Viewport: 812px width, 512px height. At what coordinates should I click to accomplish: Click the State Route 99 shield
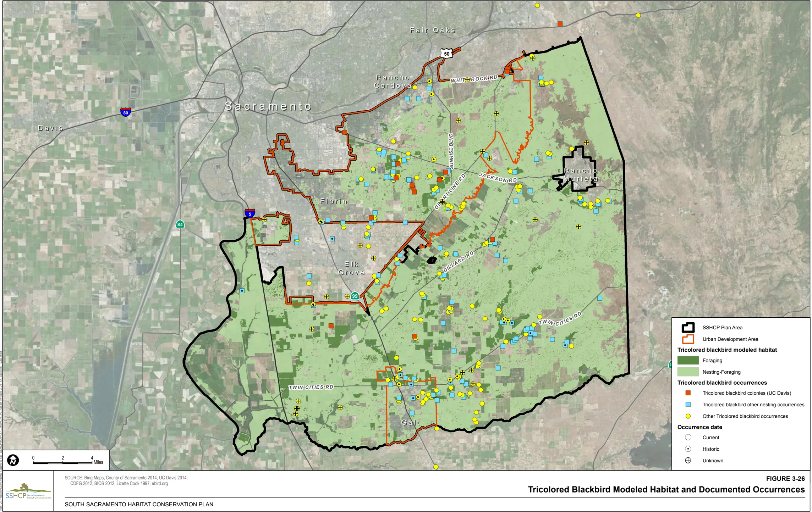click(x=355, y=296)
